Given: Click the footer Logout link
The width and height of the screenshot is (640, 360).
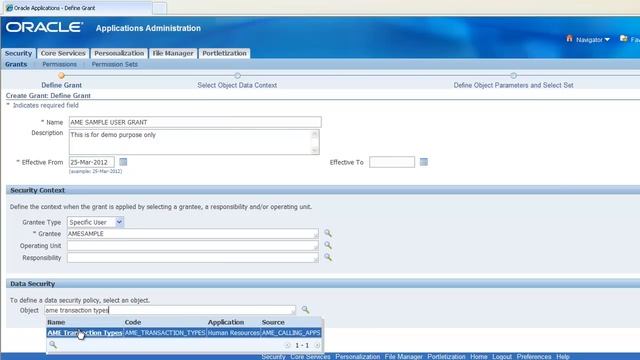Looking at the screenshot, I should click(502, 356).
